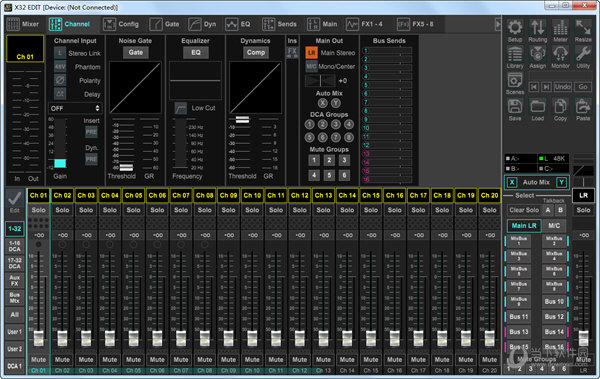Switch to the Gate tab
The height and width of the screenshot is (379, 600).
pyautogui.click(x=165, y=24)
